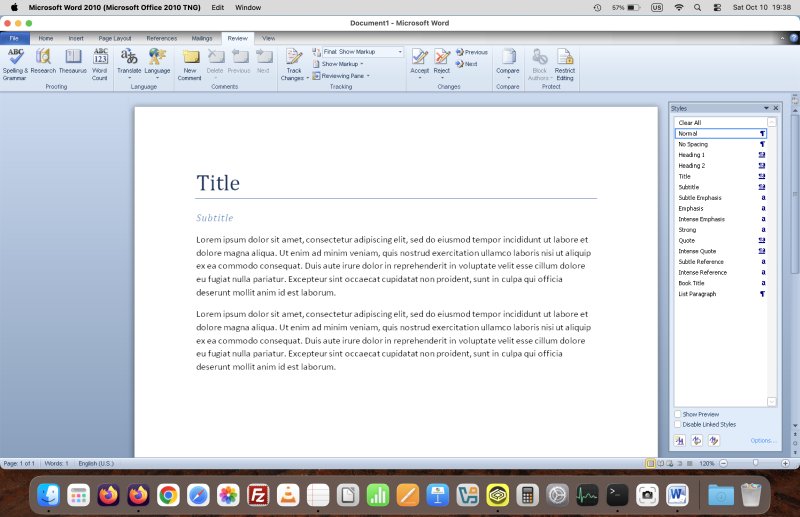Click zoom in plus button

point(785,463)
